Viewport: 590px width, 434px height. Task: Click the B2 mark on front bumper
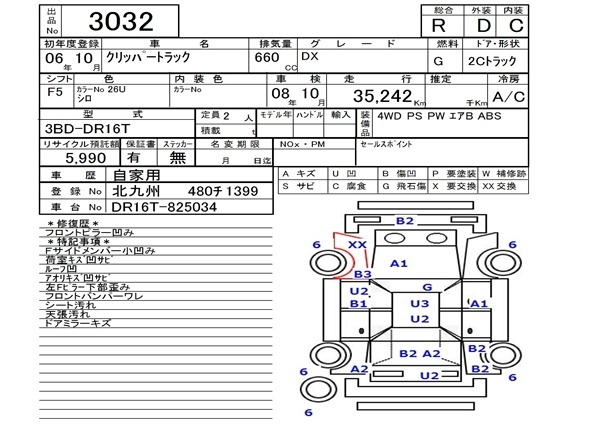(405, 221)
